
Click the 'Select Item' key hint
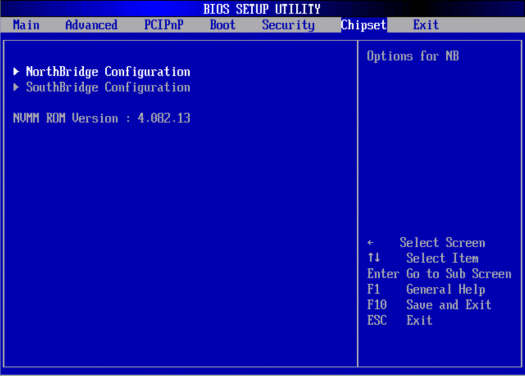click(x=442, y=258)
